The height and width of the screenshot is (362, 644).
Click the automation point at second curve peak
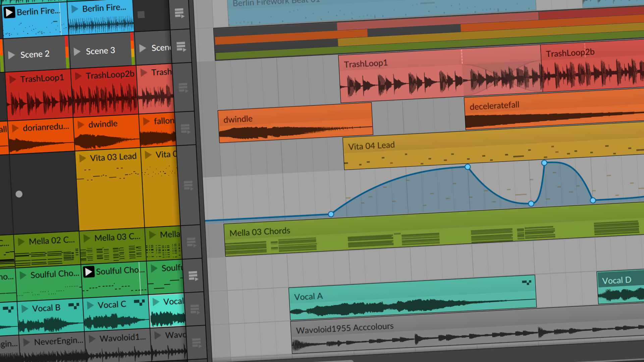(544, 163)
